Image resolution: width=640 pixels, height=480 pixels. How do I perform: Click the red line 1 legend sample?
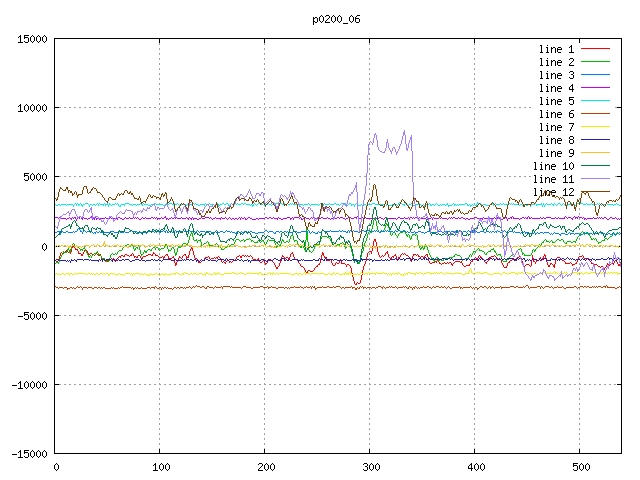pyautogui.click(x=595, y=49)
